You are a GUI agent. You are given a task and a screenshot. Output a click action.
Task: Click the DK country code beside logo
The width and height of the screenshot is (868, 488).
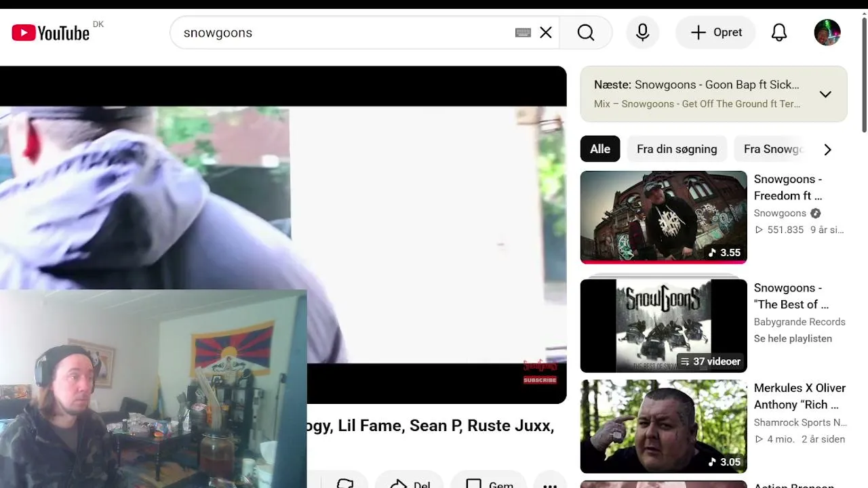tap(98, 24)
